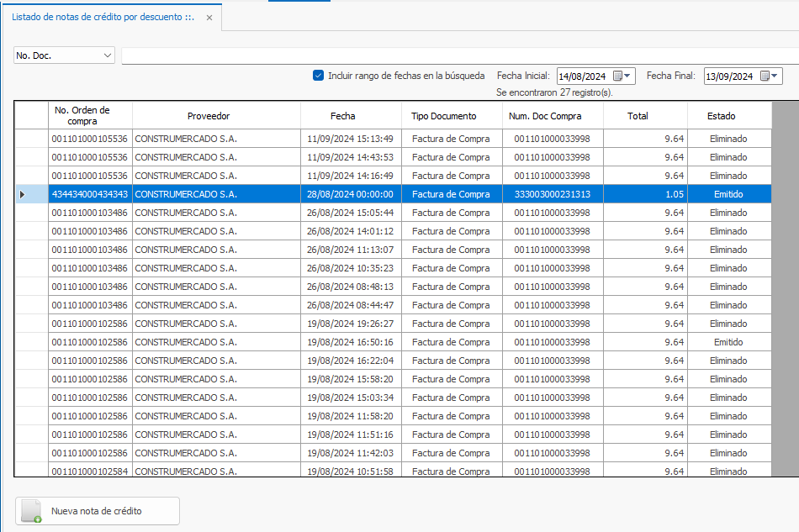Click the Fecha Final date value 13/09/2024
The width and height of the screenshot is (799, 532).
(730, 76)
